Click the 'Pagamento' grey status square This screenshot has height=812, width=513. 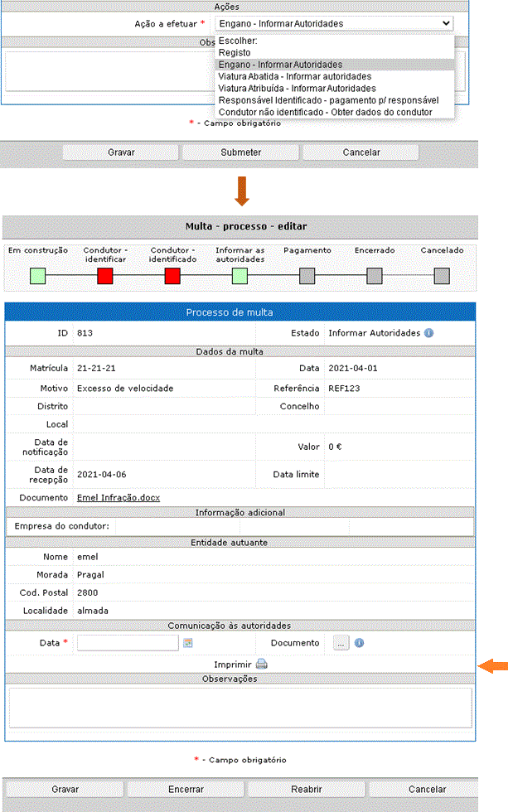(307, 276)
